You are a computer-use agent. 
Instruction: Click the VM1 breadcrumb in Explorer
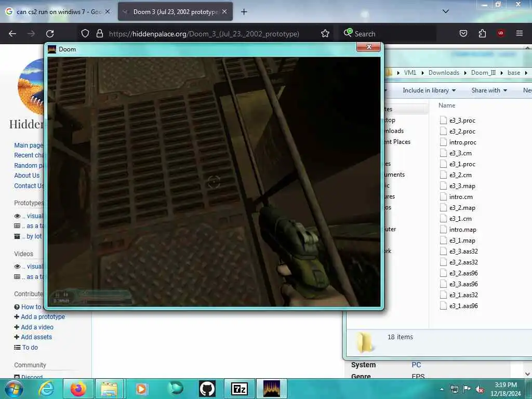410,73
